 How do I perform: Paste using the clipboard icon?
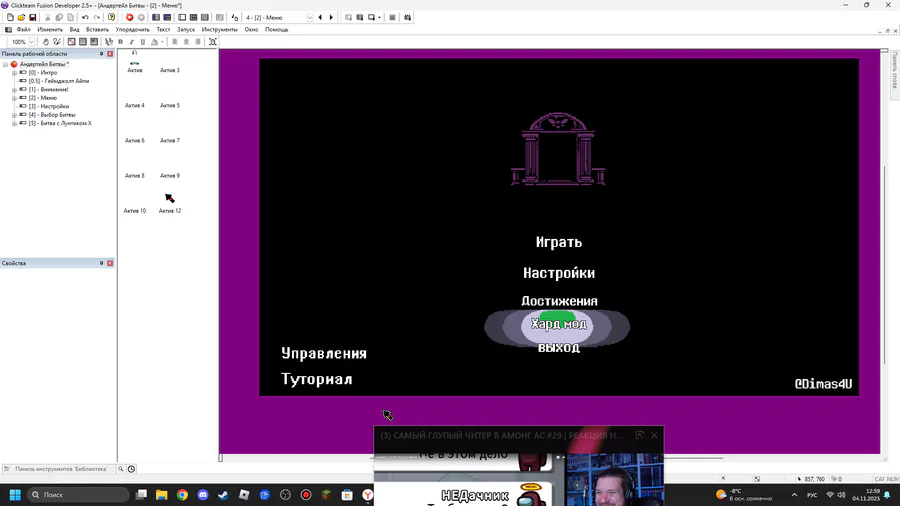(x=71, y=17)
